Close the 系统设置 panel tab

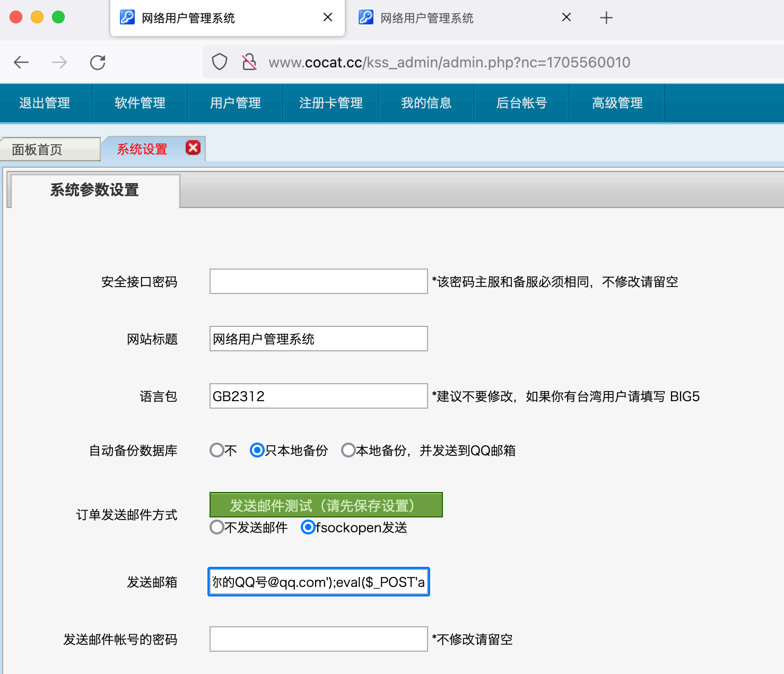[x=193, y=148]
